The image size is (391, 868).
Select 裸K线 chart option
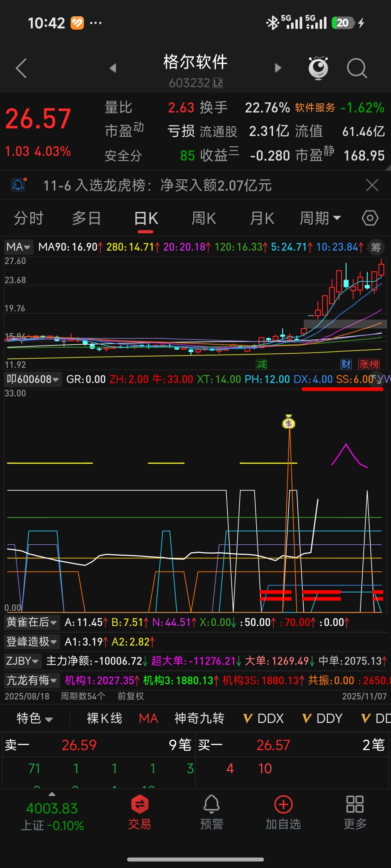[105, 718]
